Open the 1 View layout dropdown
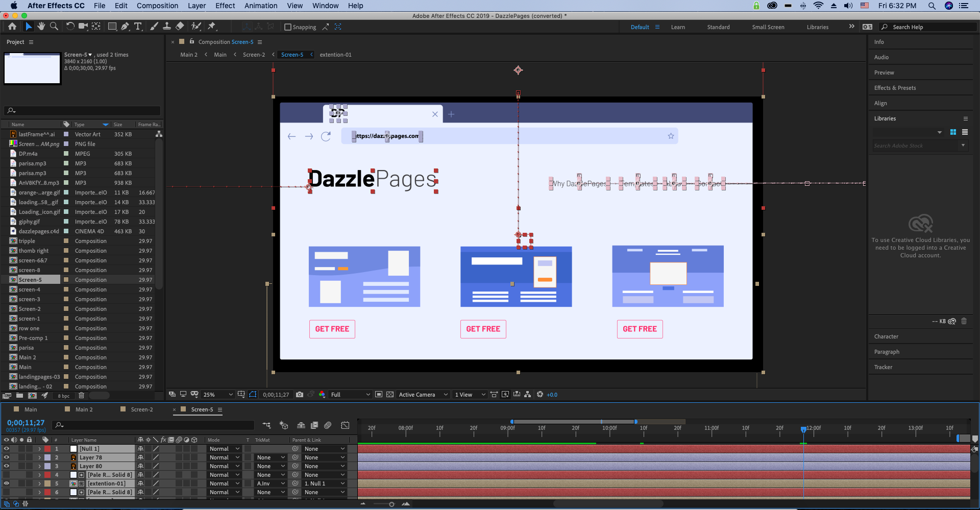 [x=470, y=395]
